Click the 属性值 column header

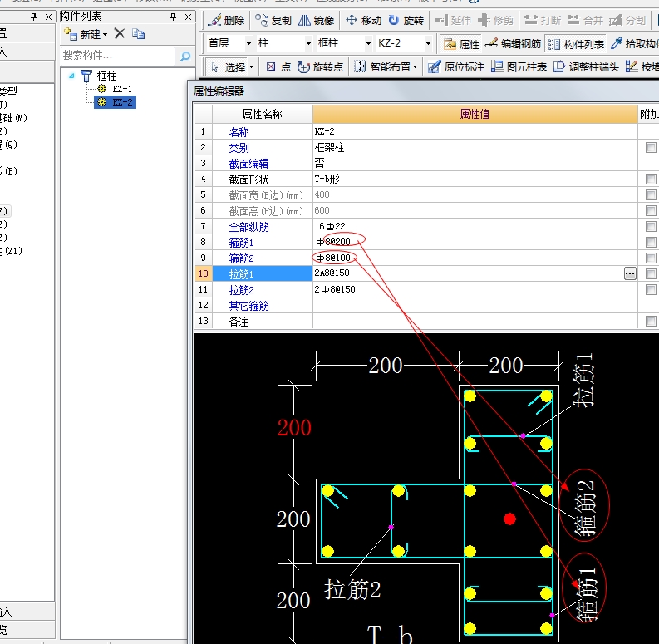click(475, 114)
